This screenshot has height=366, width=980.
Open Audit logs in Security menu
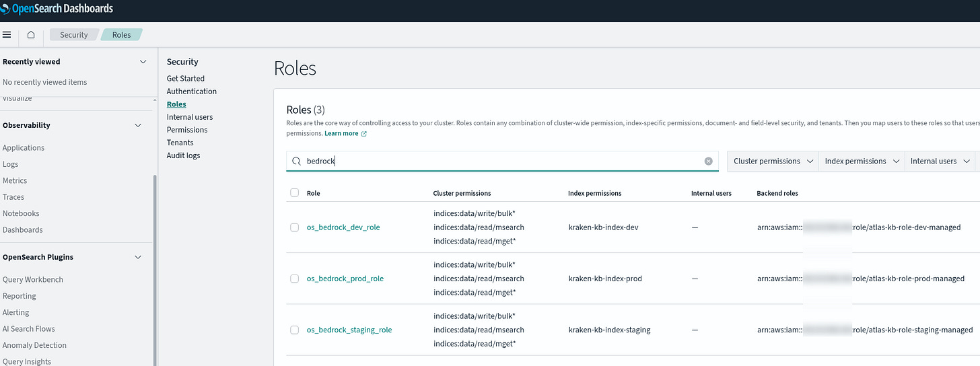pyautogui.click(x=183, y=155)
